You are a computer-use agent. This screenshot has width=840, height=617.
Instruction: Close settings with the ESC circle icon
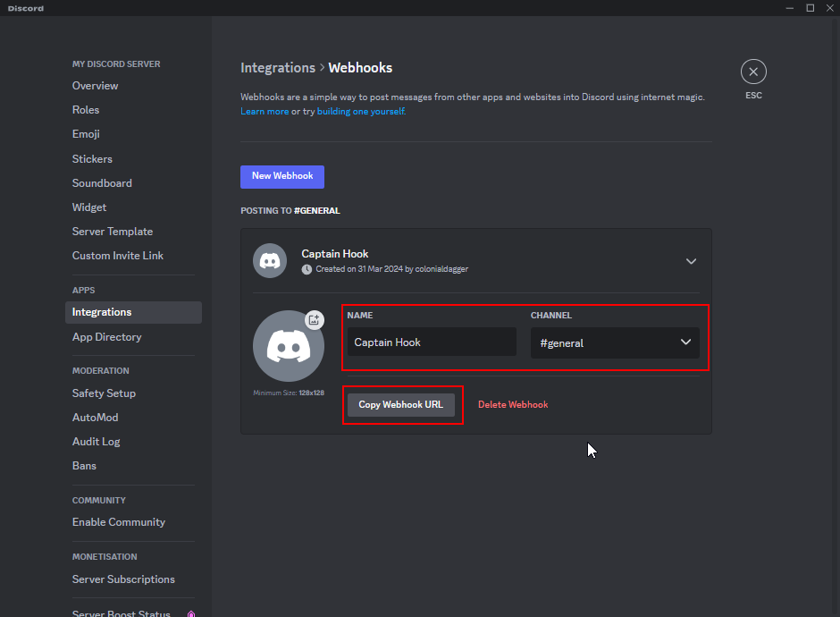click(x=753, y=72)
